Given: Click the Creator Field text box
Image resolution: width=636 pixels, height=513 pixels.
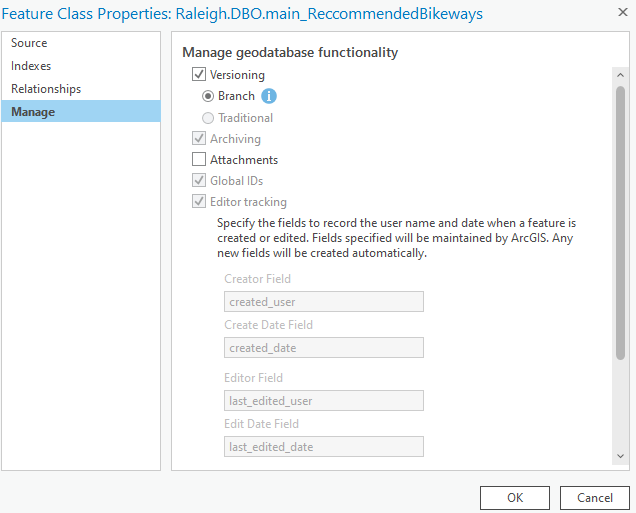Looking at the screenshot, I should pos(324,302).
